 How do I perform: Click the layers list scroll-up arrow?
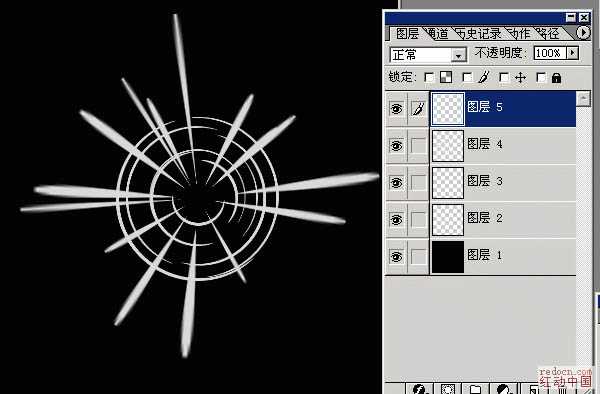click(x=583, y=99)
